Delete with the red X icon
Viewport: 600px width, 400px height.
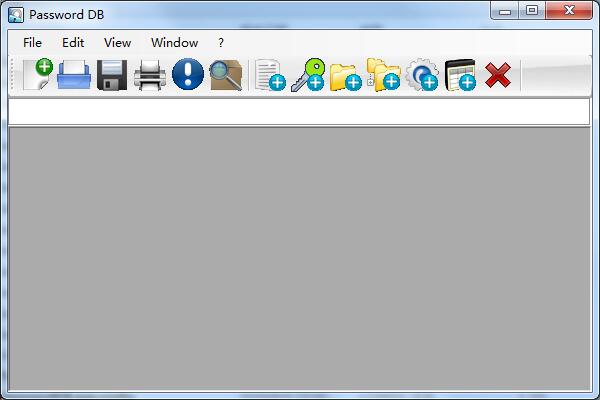tap(498, 75)
